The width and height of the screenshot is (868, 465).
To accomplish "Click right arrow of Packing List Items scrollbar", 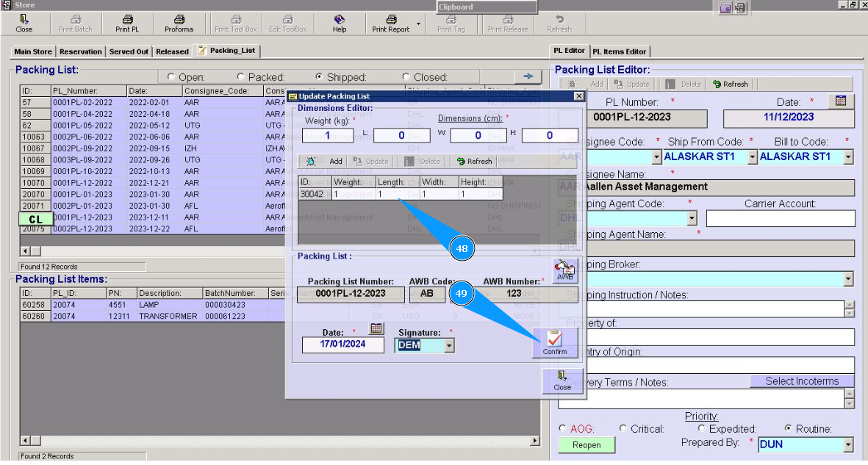I will 534,441.
